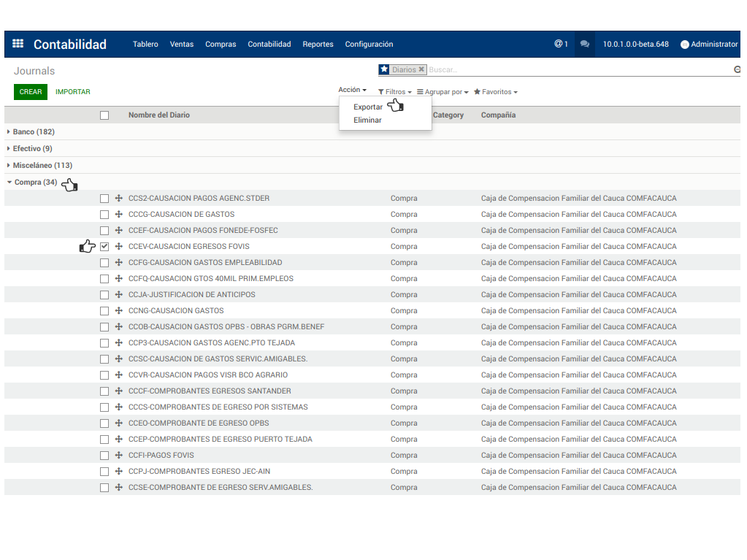Viewport: 747px width, 560px height.
Task: Uncheck the CCEV-CAUSACION EGRESOS FOVIS checkbox
Action: point(104,247)
